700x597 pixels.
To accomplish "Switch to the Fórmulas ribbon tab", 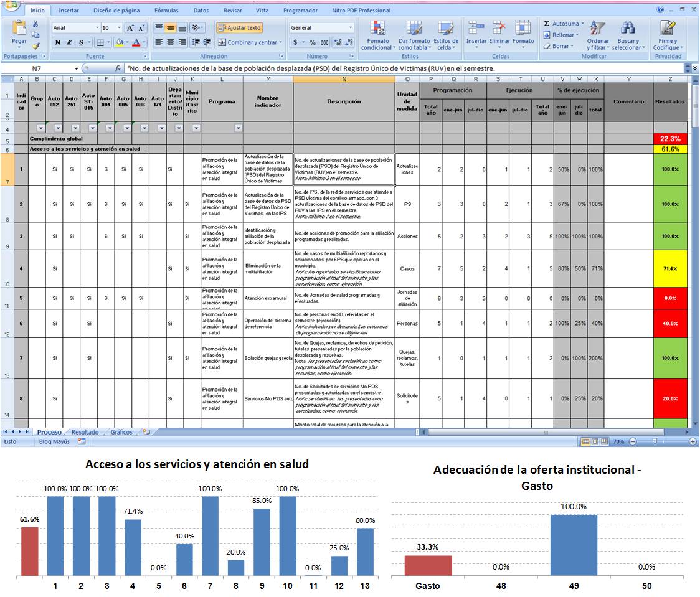I will tap(166, 11).
